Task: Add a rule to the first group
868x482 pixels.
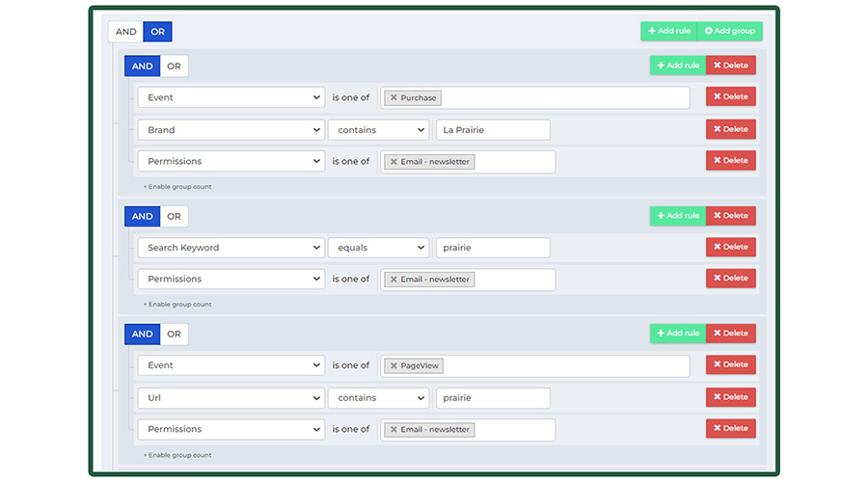Action: pyautogui.click(x=677, y=66)
